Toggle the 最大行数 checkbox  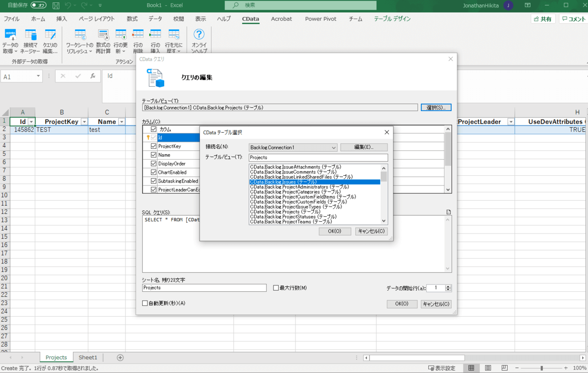(276, 288)
